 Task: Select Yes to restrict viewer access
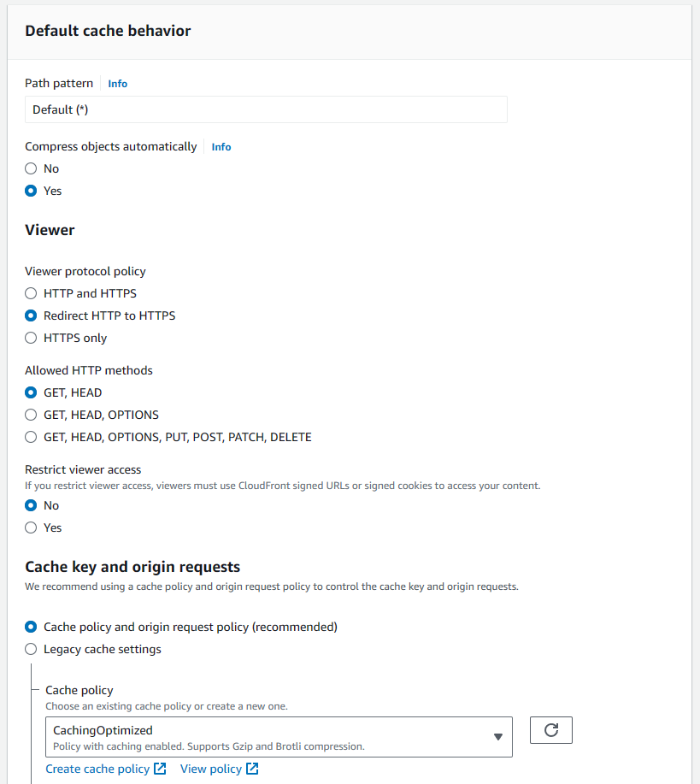point(30,528)
